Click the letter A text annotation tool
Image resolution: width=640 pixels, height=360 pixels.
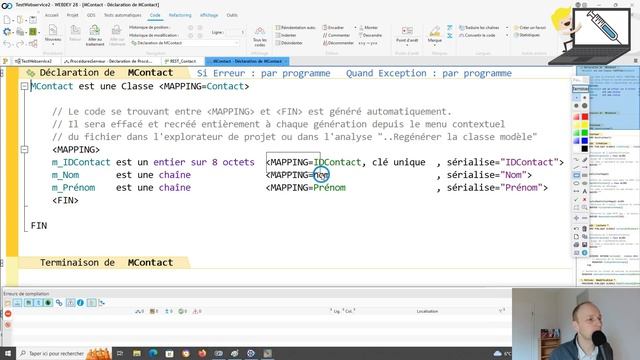pos(584,191)
